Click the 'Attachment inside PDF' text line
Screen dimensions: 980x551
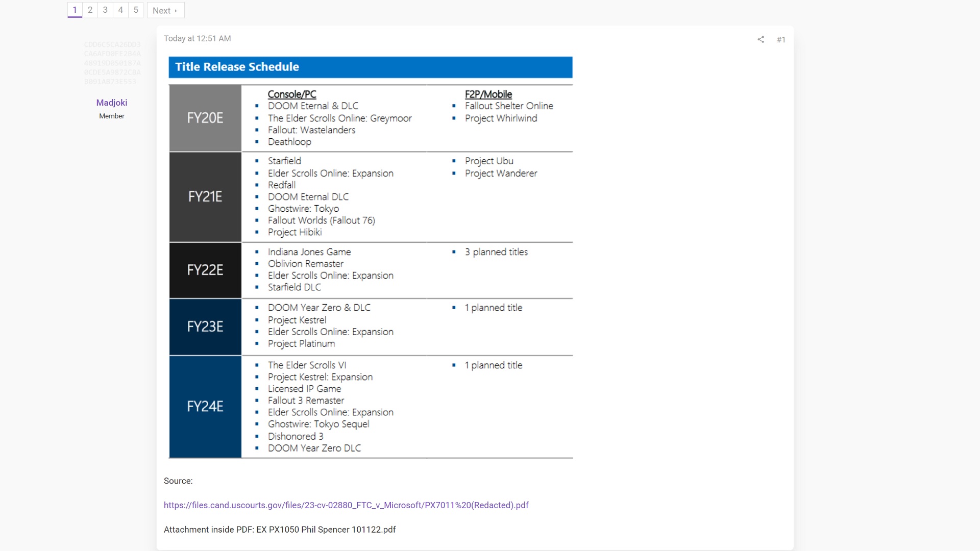[280, 530]
